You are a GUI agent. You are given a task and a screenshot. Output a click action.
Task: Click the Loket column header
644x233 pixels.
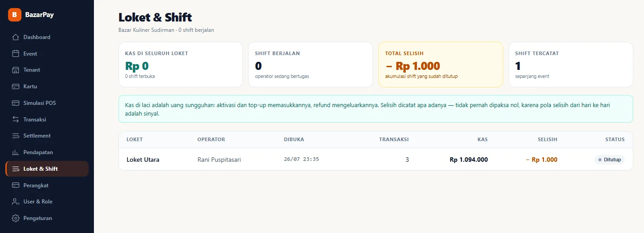[x=135, y=139]
